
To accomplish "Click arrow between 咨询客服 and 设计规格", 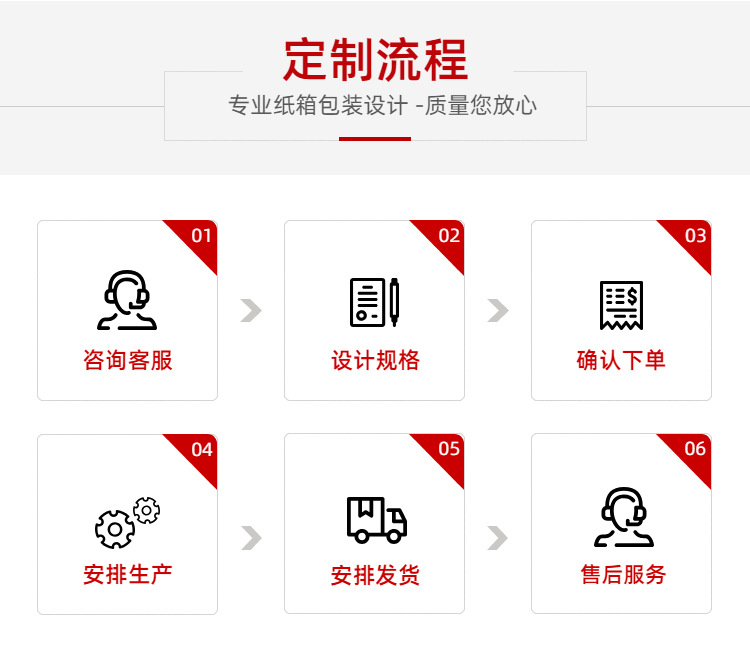I will [x=251, y=310].
